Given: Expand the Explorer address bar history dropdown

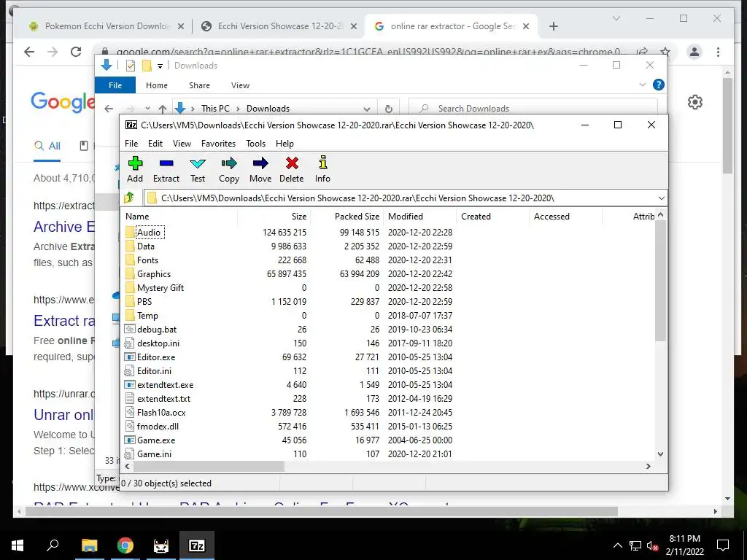Looking at the screenshot, I should tap(366, 109).
